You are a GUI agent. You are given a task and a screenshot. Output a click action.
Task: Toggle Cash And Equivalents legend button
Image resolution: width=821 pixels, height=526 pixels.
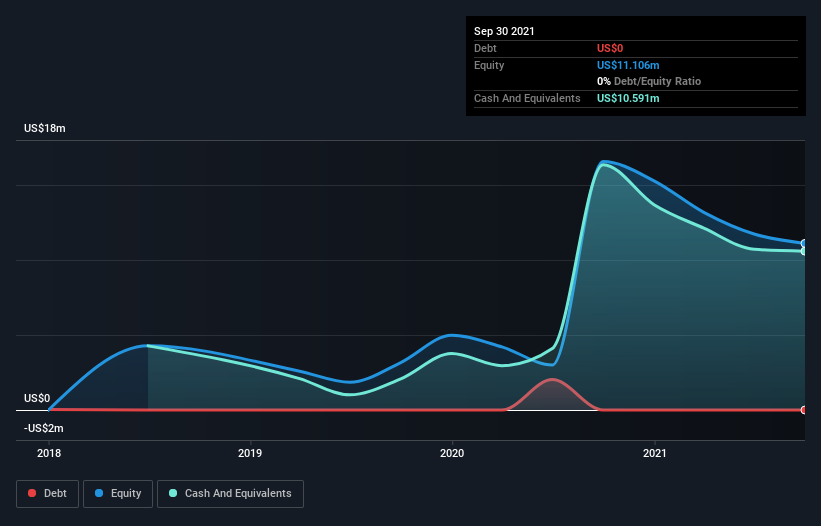coord(230,494)
